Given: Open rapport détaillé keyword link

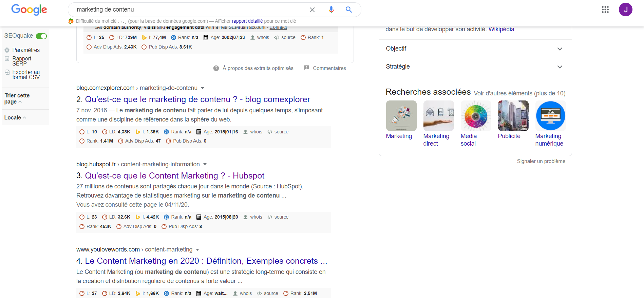Looking at the screenshot, I should click(247, 21).
